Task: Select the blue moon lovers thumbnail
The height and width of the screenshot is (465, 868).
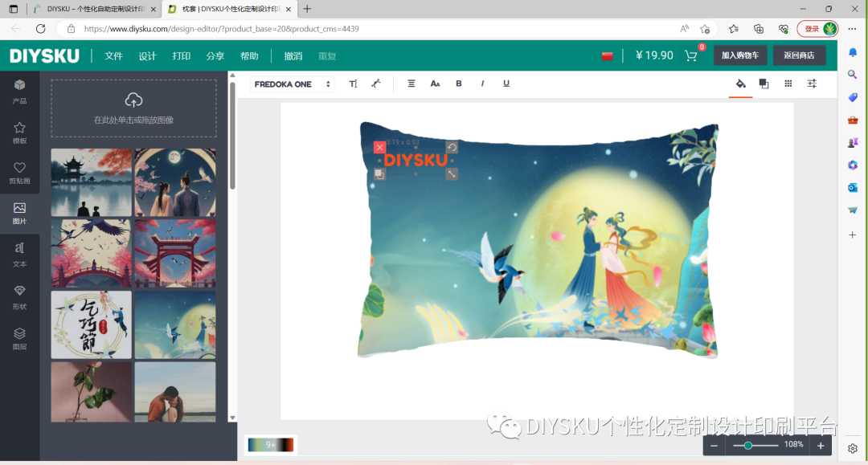Action: 175,324
